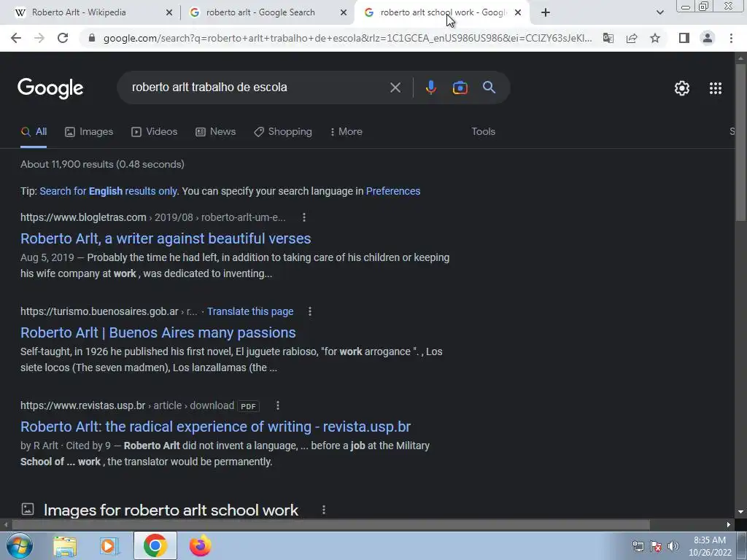Submit search with the magnifier icon
The image size is (747, 560).
(489, 87)
